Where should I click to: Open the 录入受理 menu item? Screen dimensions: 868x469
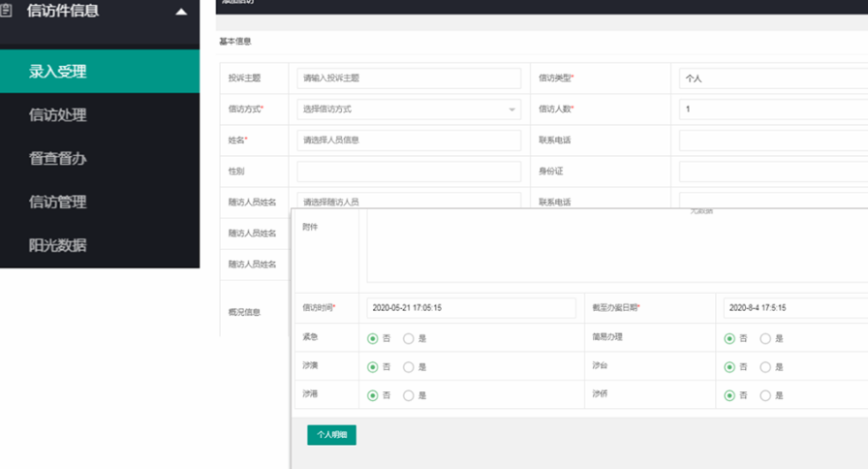click(x=58, y=72)
